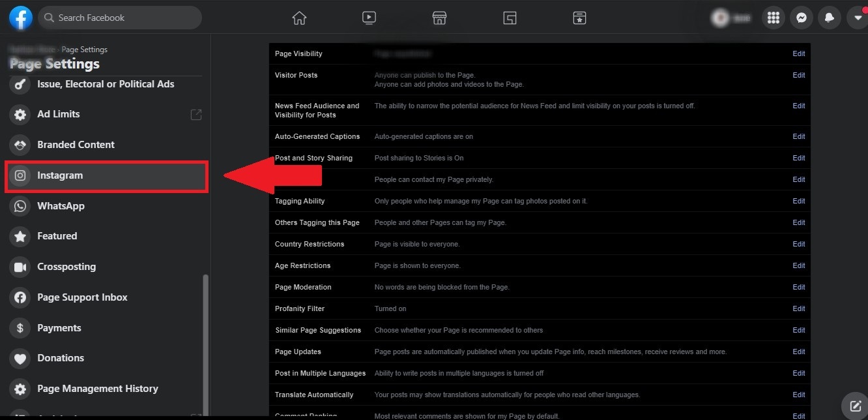868x420 pixels.
Task: Open Donations settings
Action: (x=106, y=358)
